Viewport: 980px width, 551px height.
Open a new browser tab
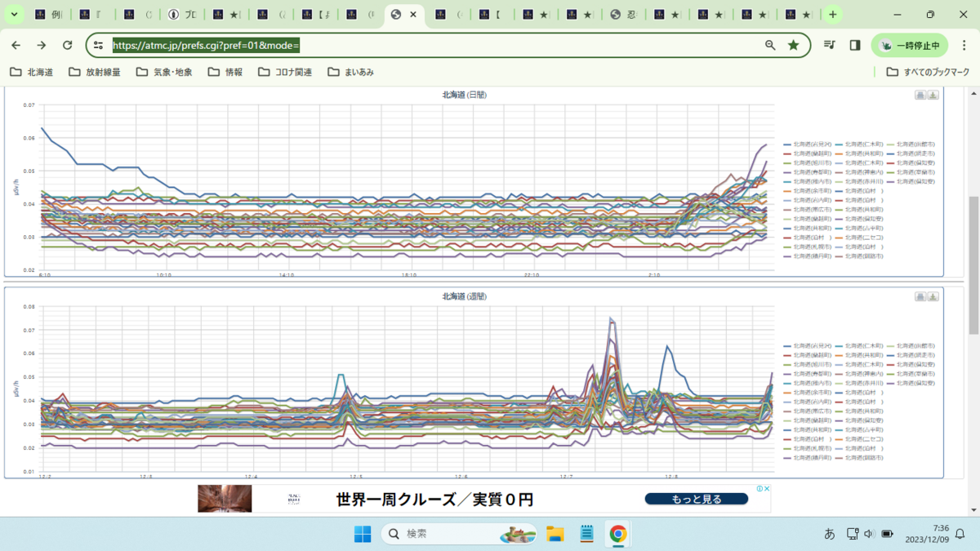832,15
